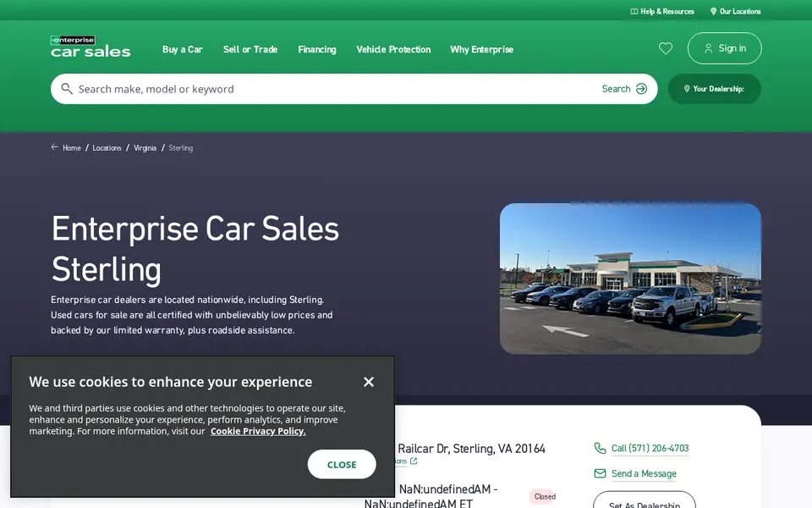Open the Sterling dealership photo

pos(631,279)
